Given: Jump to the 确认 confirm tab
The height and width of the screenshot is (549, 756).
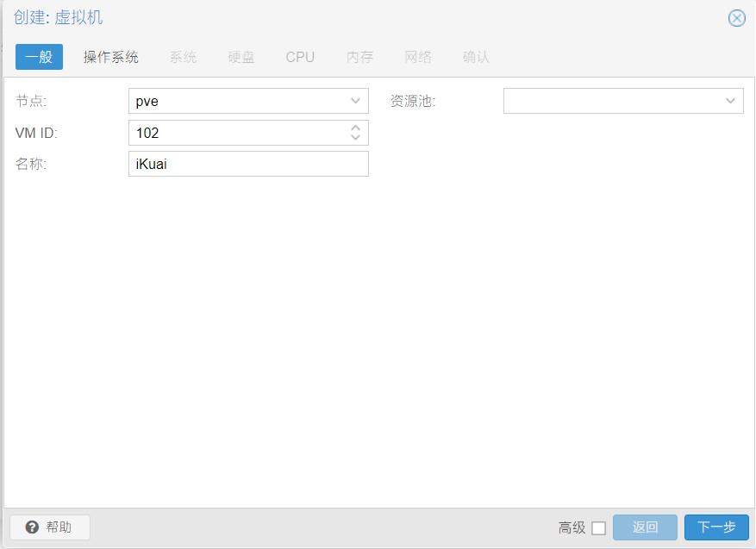Looking at the screenshot, I should (x=476, y=57).
